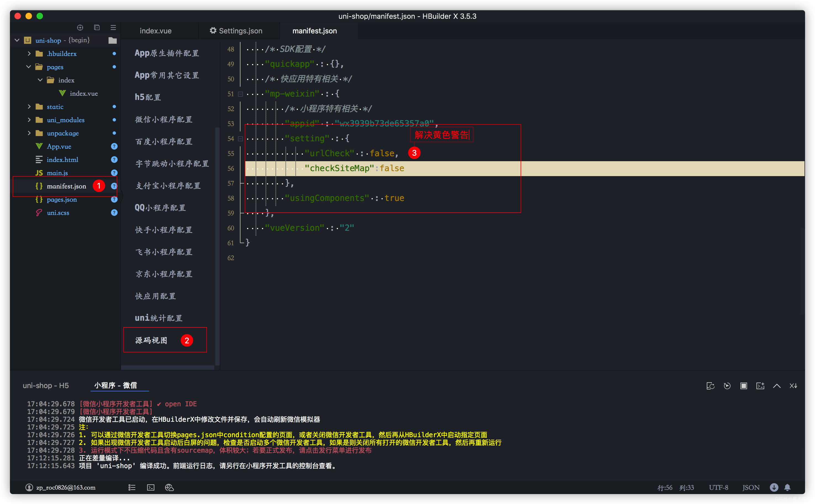Click the collapse-all icon in explorer header
The image size is (815, 504).
tap(97, 28)
